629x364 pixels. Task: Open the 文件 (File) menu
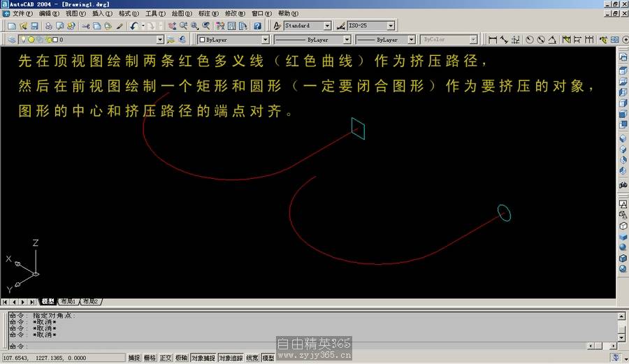tap(22, 13)
